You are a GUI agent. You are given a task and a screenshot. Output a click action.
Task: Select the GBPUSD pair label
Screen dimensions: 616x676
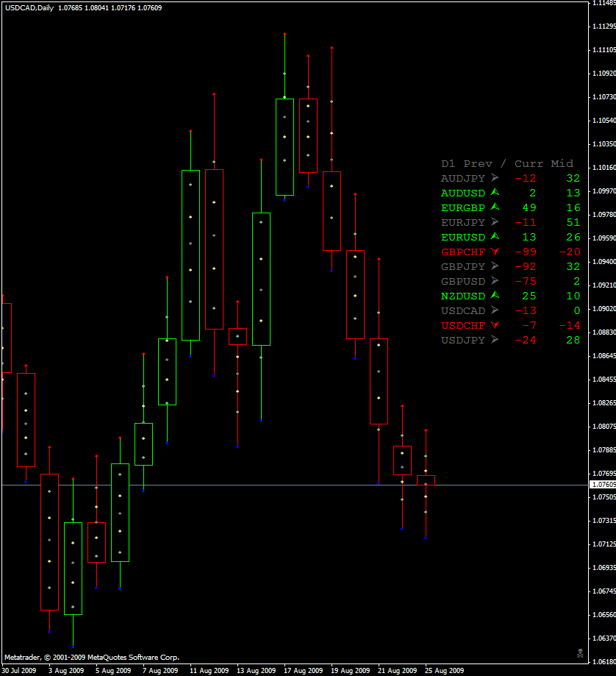tap(463, 281)
